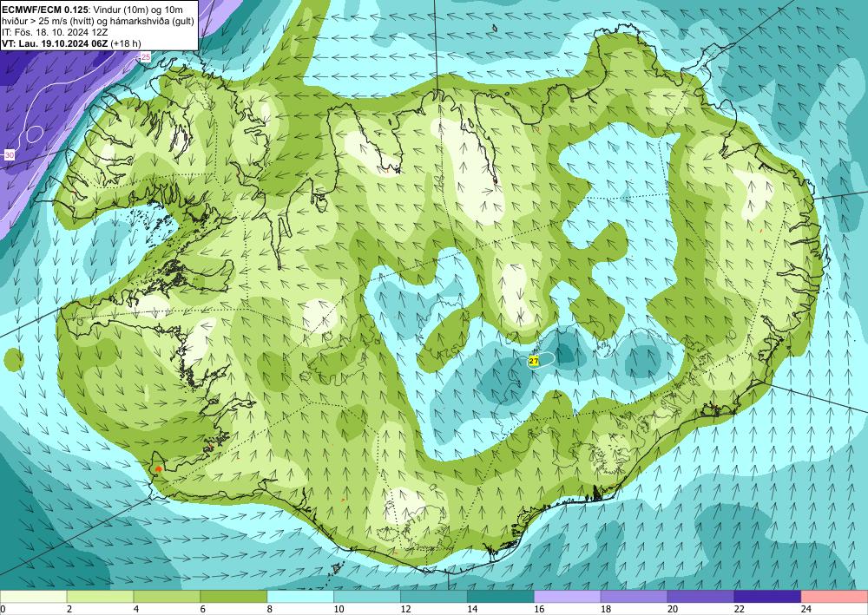Image resolution: width=868 pixels, height=615 pixels.
Task: Click the yellow 27 maximum gust marker
Action: tap(534, 362)
